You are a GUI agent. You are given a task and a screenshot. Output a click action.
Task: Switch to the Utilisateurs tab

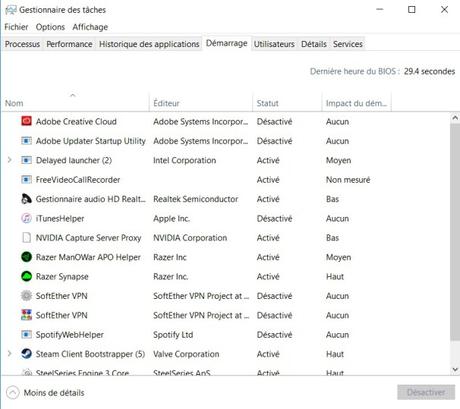click(x=274, y=44)
